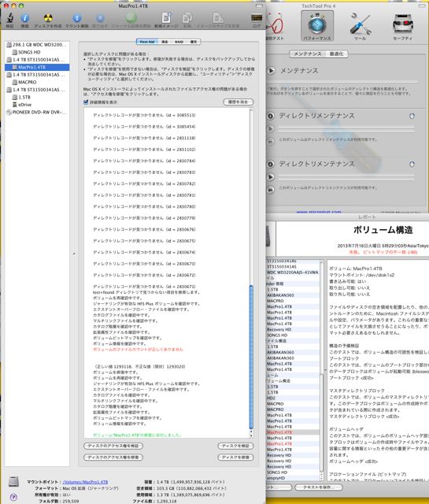This screenshot has height=504, width=429.
Task: Toggle the 詳細情報を表示 checkbox
Action: pos(86,102)
